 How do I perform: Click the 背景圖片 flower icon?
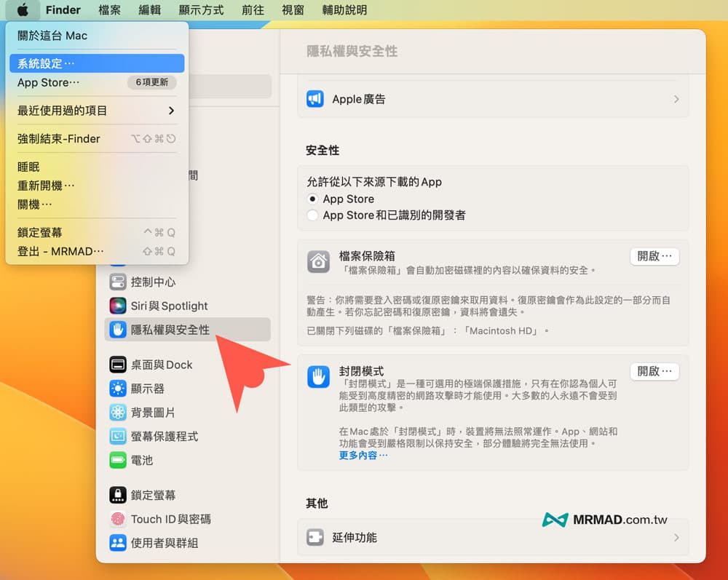pyautogui.click(x=117, y=413)
